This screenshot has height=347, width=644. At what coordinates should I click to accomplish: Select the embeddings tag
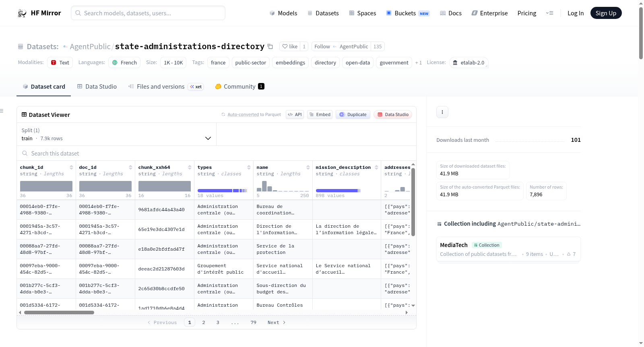coord(291,63)
